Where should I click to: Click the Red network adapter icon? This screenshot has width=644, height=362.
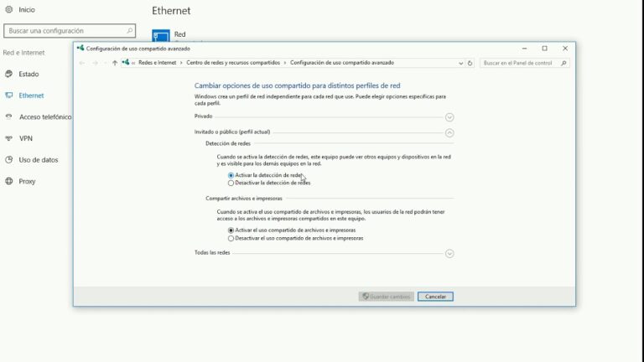coord(161,35)
